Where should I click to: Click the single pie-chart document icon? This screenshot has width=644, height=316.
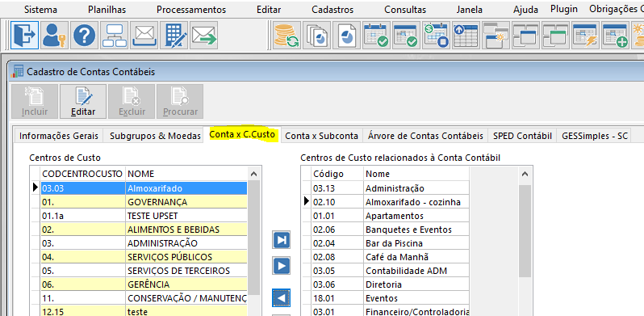click(346, 35)
